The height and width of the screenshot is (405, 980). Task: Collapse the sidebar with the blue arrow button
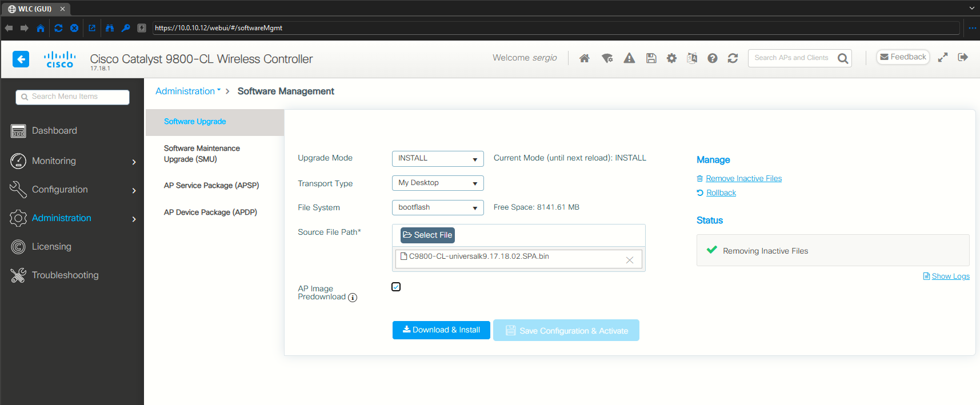[x=21, y=59]
